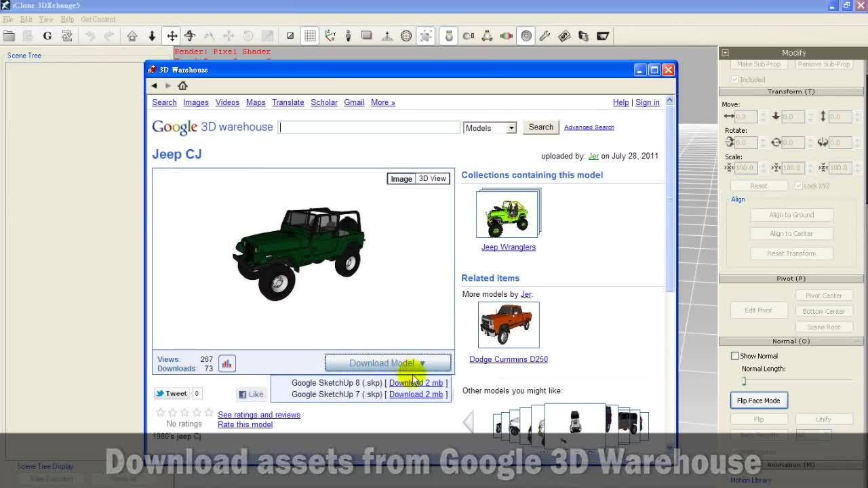The height and width of the screenshot is (488, 868).
Task: Open file with the folder icon in toolbar
Action: [9, 36]
